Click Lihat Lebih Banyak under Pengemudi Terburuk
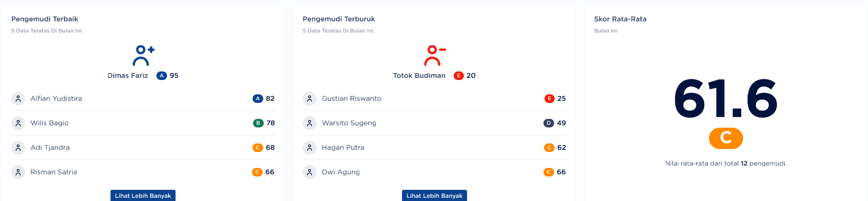 click(x=435, y=196)
